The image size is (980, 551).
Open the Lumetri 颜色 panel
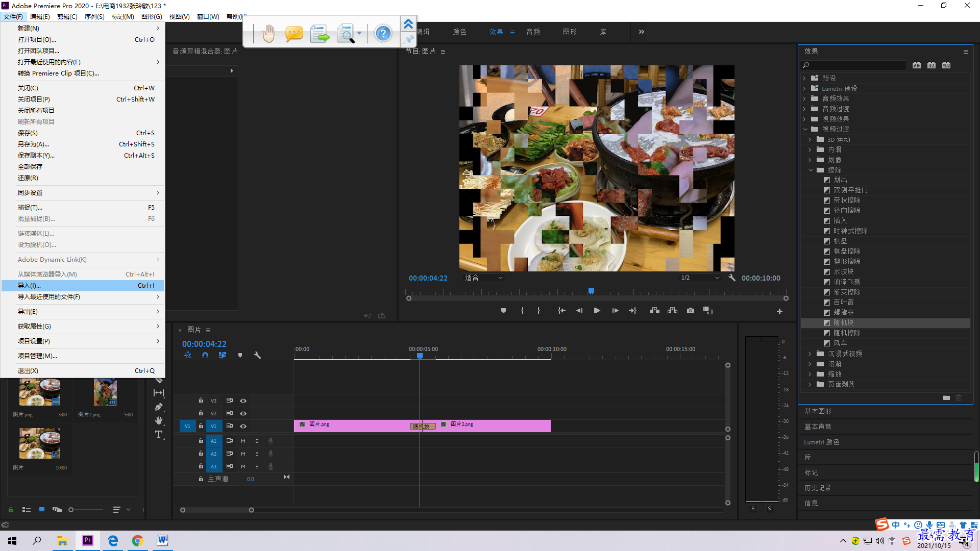pyautogui.click(x=822, y=442)
